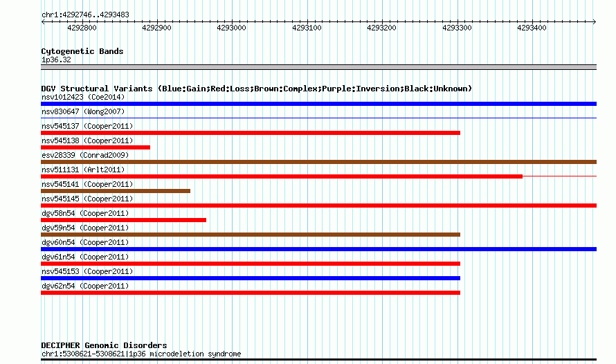616x364 pixels.
Task: Click the dgv58n54 (Cooper2011) red bar
Action: 123,220
